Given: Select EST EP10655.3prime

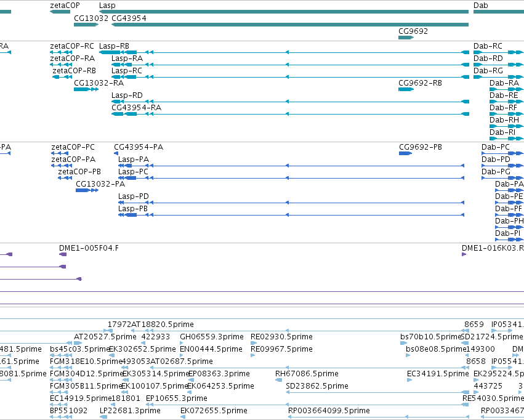Looking at the screenshot, I should [x=177, y=398].
